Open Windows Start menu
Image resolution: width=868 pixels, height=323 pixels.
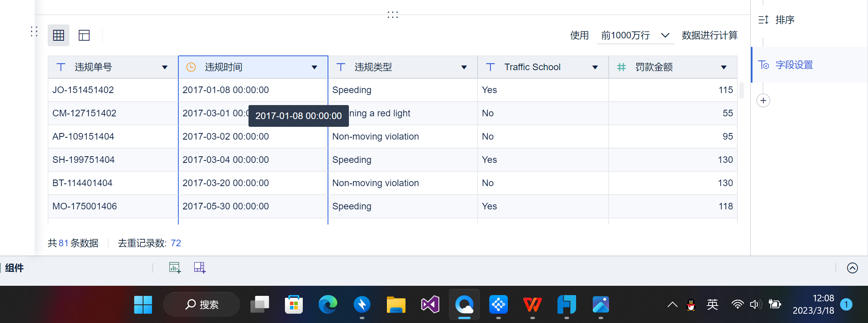[x=143, y=305]
